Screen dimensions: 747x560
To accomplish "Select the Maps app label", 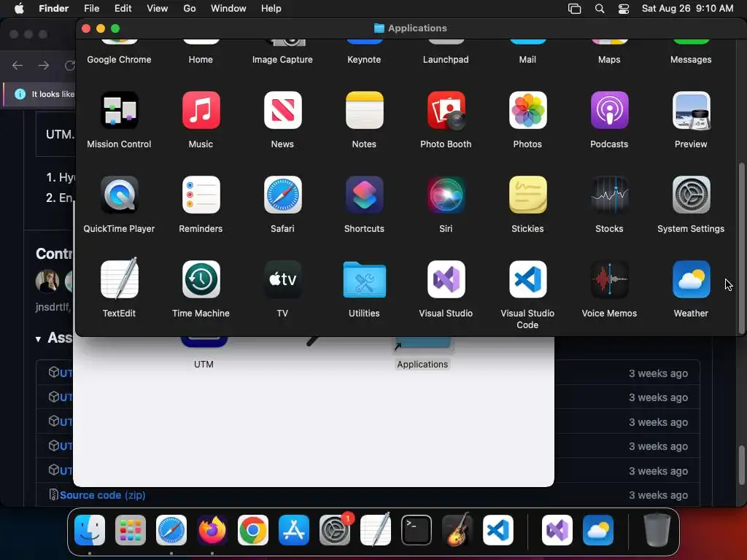I will [x=609, y=60].
